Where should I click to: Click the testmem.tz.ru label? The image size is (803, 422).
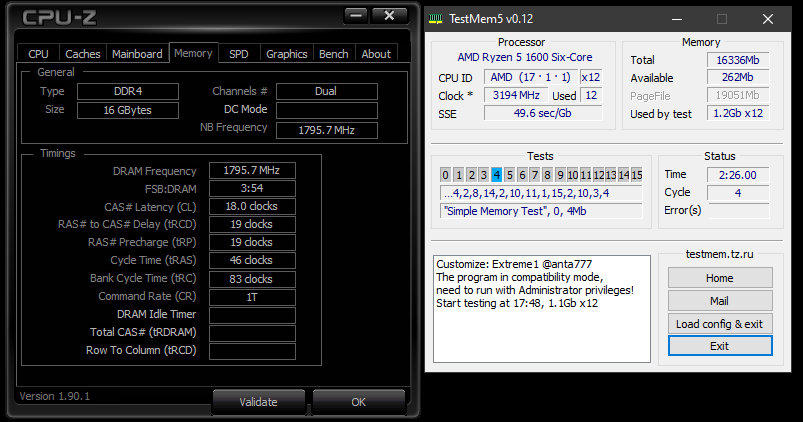(720, 254)
